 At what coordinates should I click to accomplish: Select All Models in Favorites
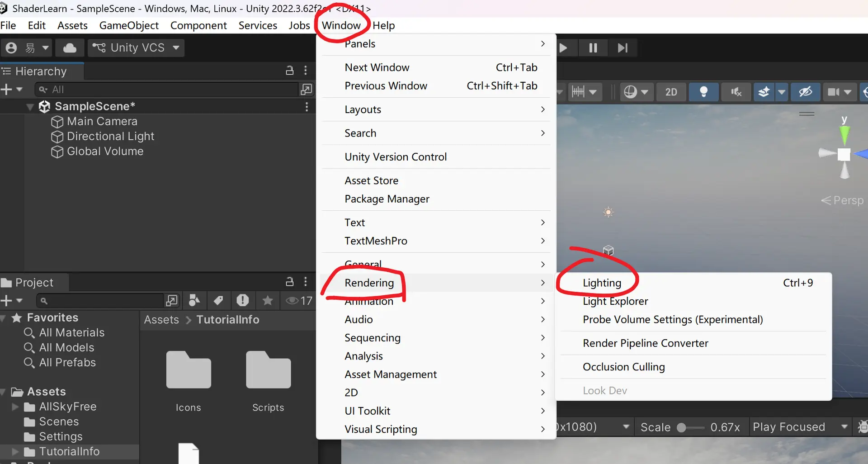coord(66,347)
